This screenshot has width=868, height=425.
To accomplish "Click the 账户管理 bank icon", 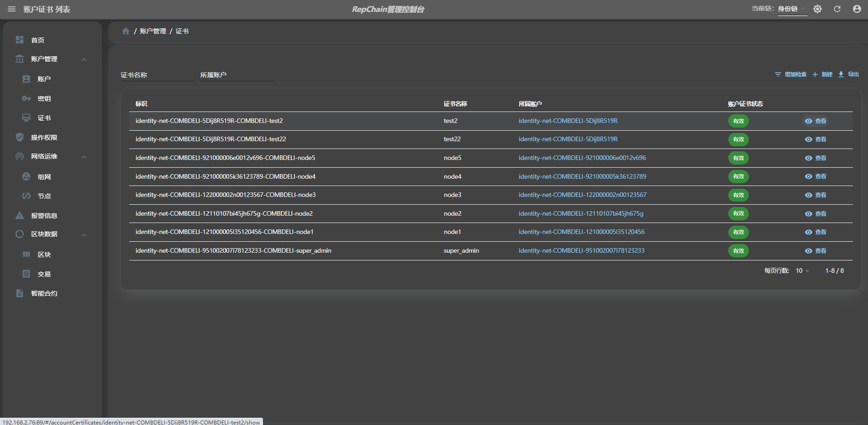I will point(20,59).
